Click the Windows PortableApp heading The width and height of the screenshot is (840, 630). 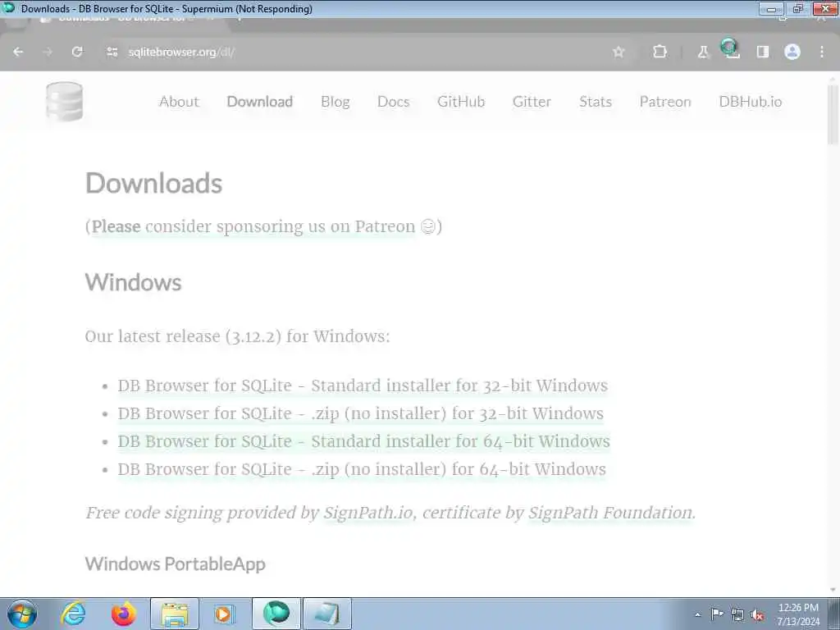[x=176, y=564]
